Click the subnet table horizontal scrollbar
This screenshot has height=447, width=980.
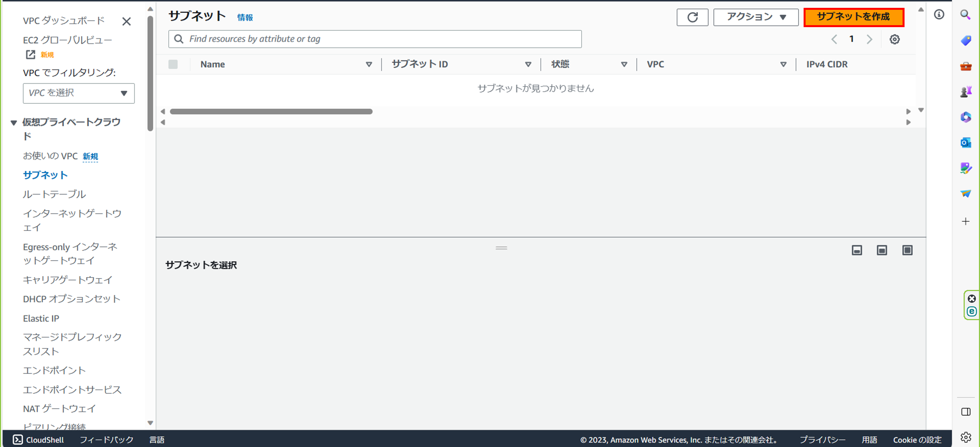(271, 111)
